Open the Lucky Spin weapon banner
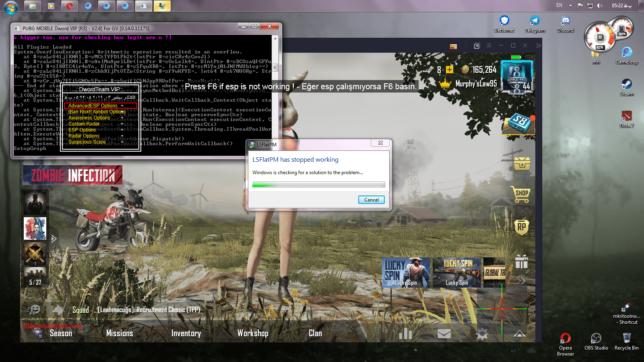The width and height of the screenshot is (644, 362). (457, 272)
